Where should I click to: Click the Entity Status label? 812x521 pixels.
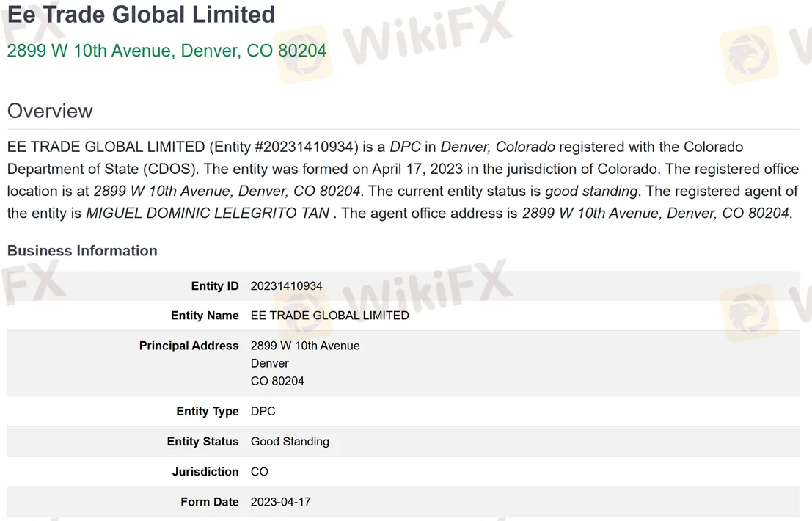(202, 441)
